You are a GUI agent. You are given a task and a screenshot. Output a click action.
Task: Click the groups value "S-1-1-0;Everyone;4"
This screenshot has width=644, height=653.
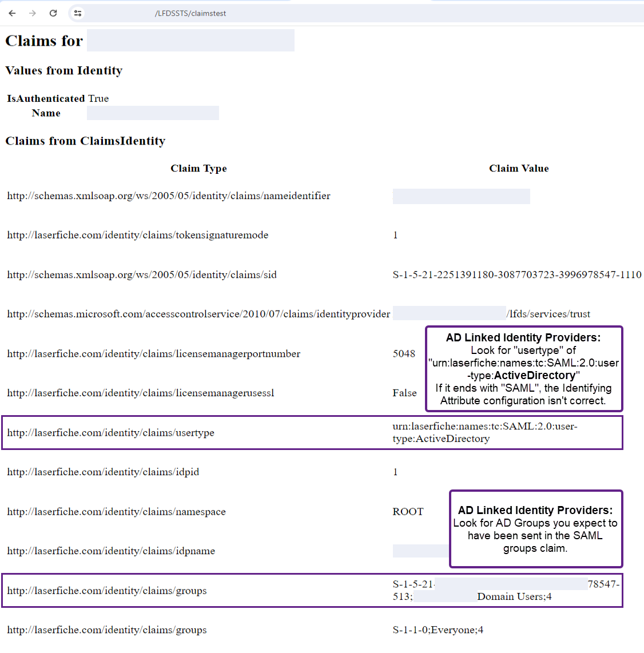[438, 630]
